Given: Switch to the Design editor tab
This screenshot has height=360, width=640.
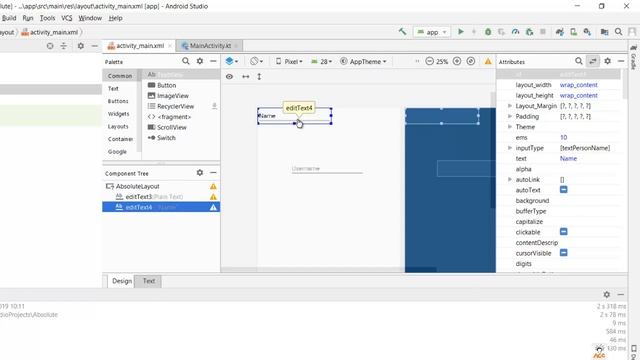Looking at the screenshot, I should tap(122, 281).
